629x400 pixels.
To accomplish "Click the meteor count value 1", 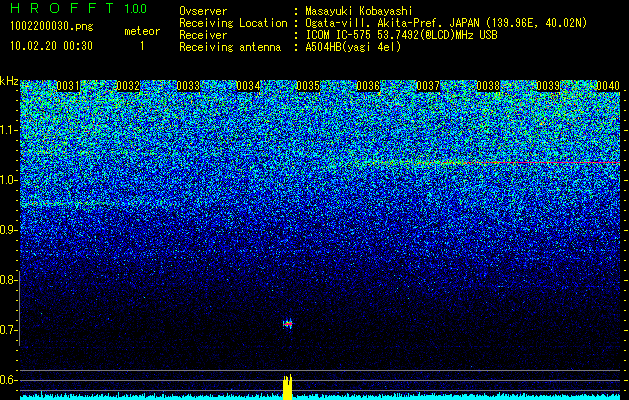I will click(x=142, y=46).
